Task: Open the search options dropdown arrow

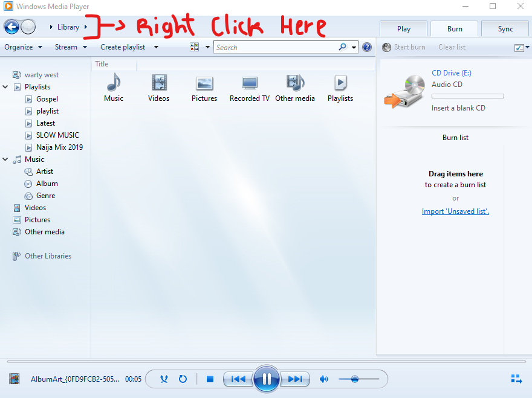Action: 354,48
